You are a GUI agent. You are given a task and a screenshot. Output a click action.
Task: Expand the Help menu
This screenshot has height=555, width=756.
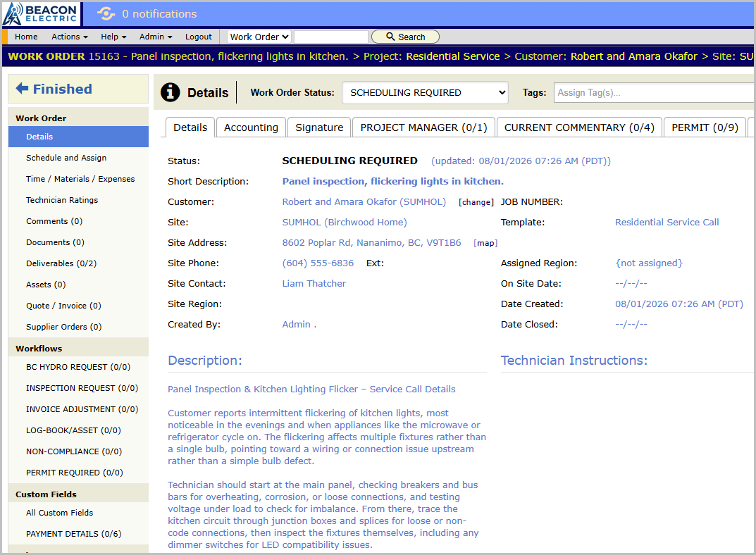point(113,37)
